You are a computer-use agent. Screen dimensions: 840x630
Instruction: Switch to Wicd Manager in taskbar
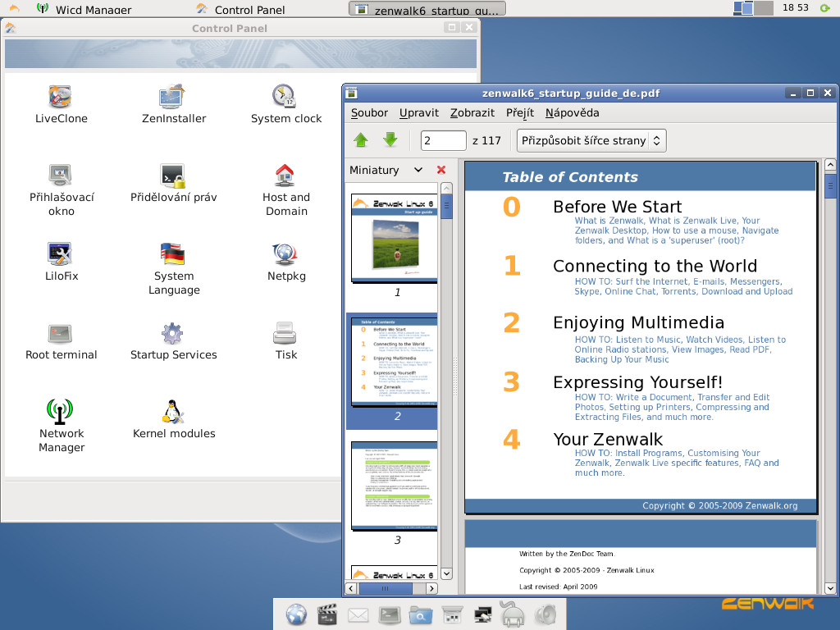(x=84, y=8)
